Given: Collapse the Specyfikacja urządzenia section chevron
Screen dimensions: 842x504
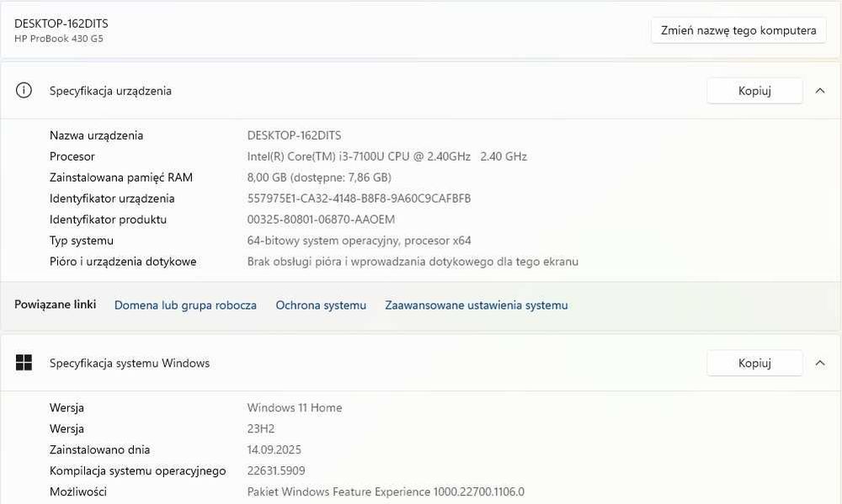Looking at the screenshot, I should coord(820,91).
